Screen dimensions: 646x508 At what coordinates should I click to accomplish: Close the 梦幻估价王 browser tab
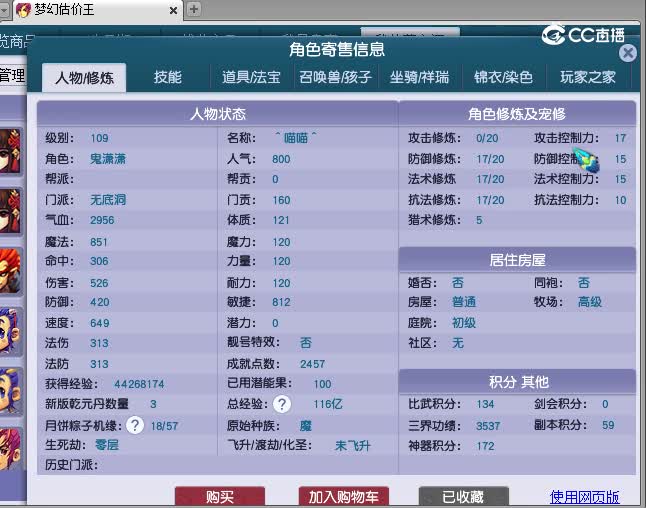(x=173, y=10)
